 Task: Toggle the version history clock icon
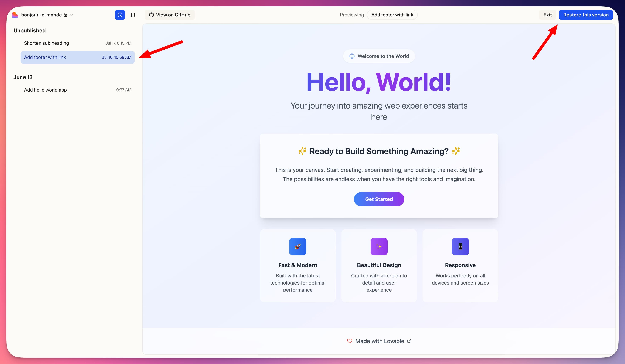pyautogui.click(x=120, y=15)
